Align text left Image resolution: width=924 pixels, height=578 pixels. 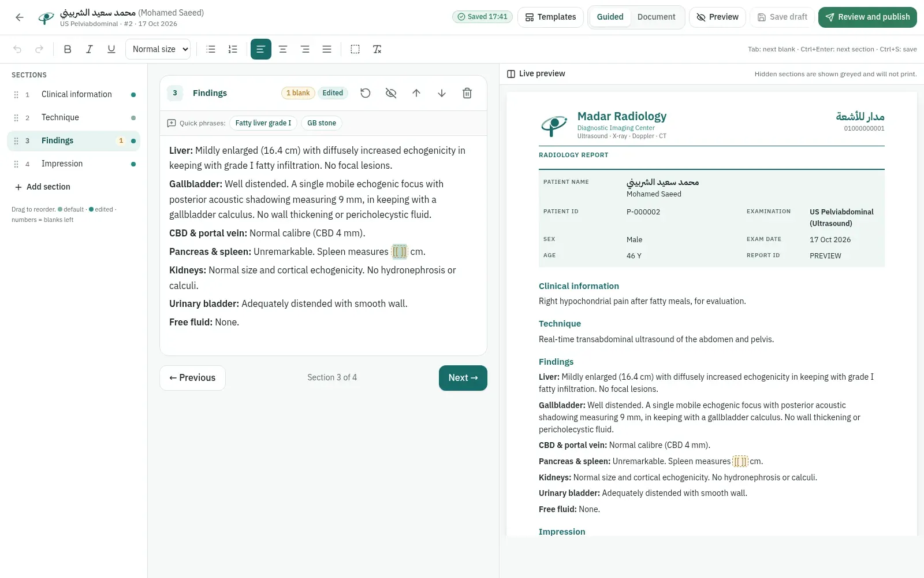(261, 49)
